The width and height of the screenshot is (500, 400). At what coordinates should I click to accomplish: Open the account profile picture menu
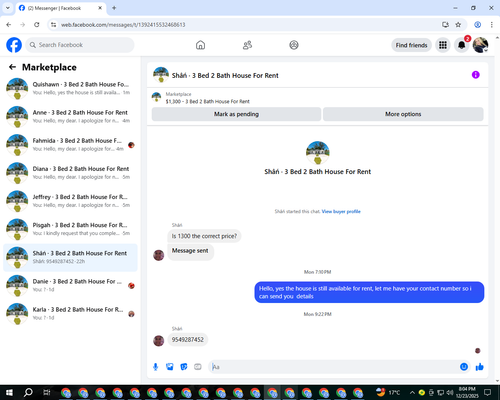[480, 45]
